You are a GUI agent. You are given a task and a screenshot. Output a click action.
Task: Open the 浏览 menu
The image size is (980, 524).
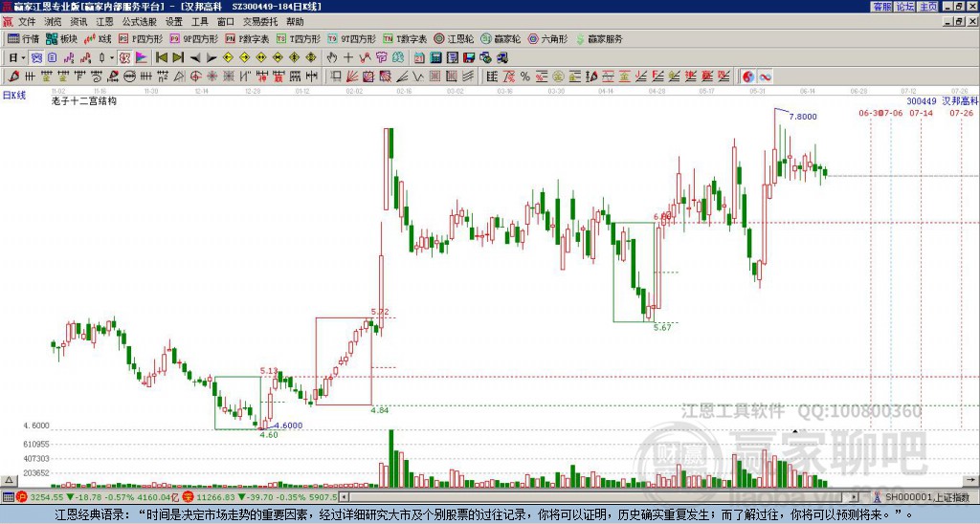click(x=54, y=22)
